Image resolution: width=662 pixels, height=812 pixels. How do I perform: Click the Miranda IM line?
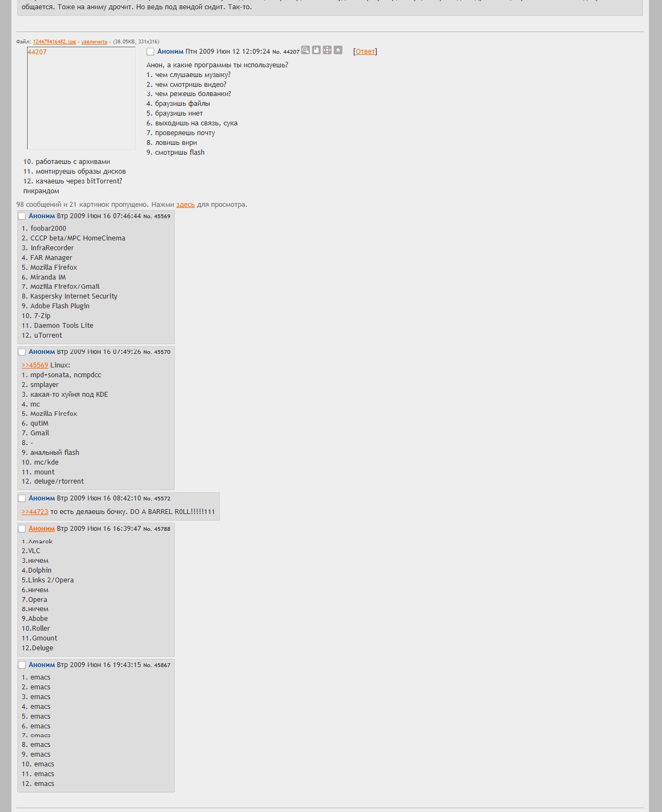tap(43, 277)
